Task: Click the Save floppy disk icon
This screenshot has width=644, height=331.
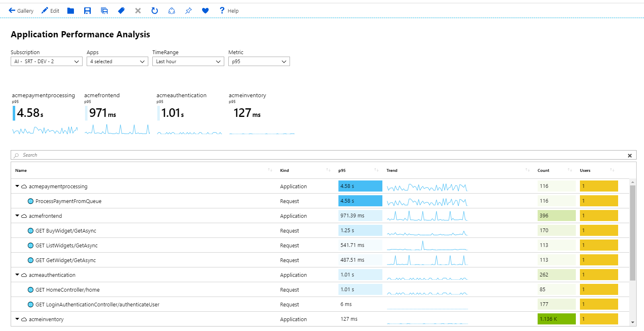Action: click(x=87, y=11)
